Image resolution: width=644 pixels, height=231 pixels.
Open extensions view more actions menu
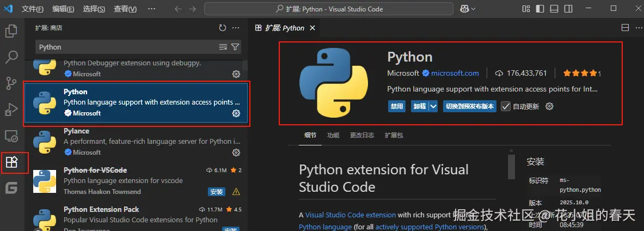[236, 28]
